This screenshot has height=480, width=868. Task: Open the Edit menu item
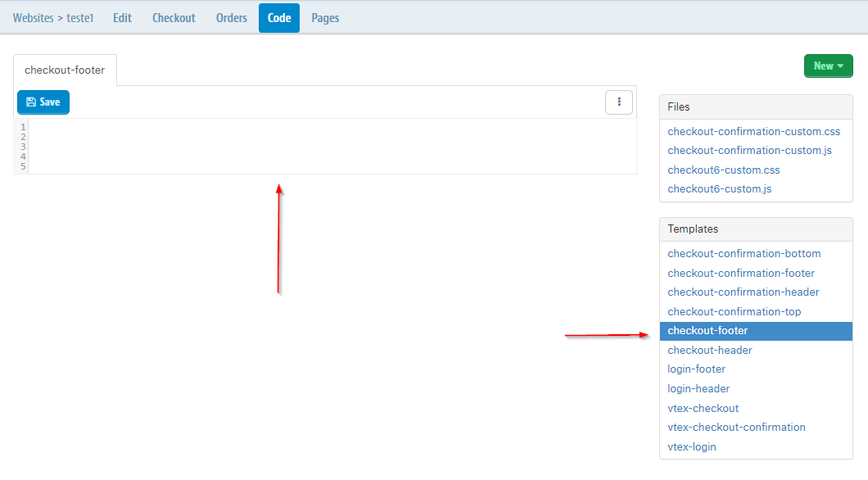click(x=122, y=17)
